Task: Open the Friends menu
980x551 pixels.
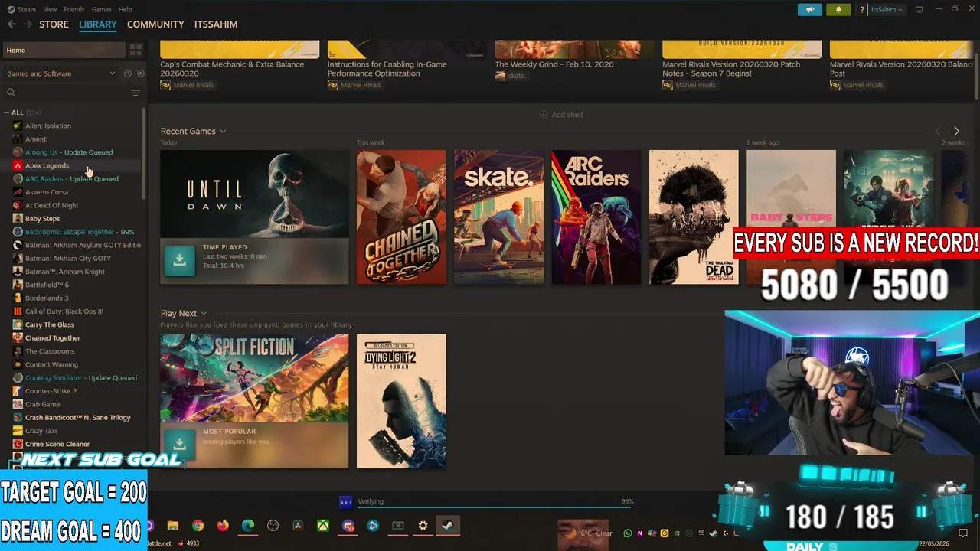Action: point(74,9)
